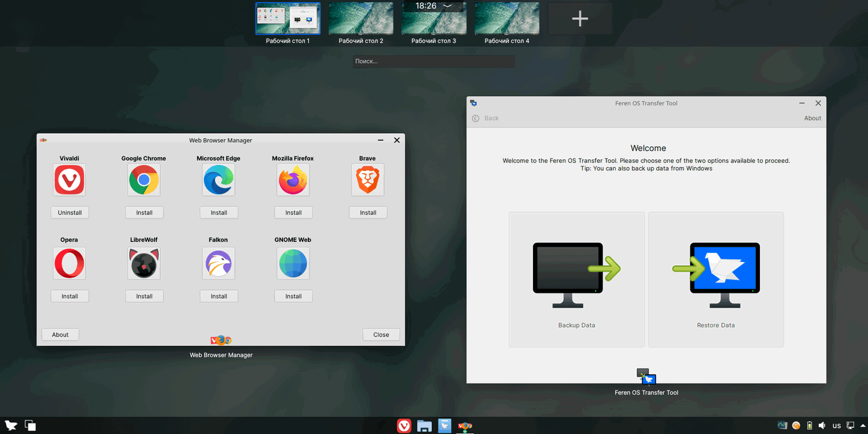Click the Welcome heading in Transfer Tool
868x434 pixels.
point(648,148)
